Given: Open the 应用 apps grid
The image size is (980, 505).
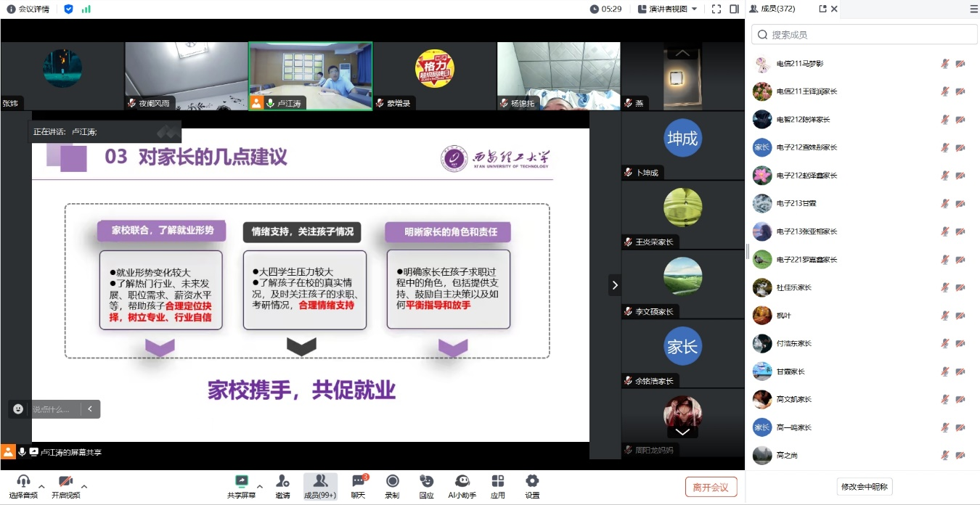Looking at the screenshot, I should pos(497,481).
